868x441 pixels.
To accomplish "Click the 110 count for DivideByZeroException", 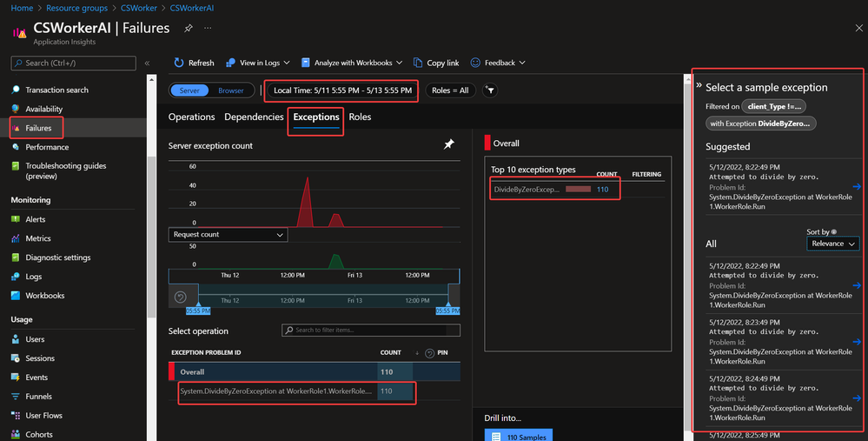I will (602, 190).
